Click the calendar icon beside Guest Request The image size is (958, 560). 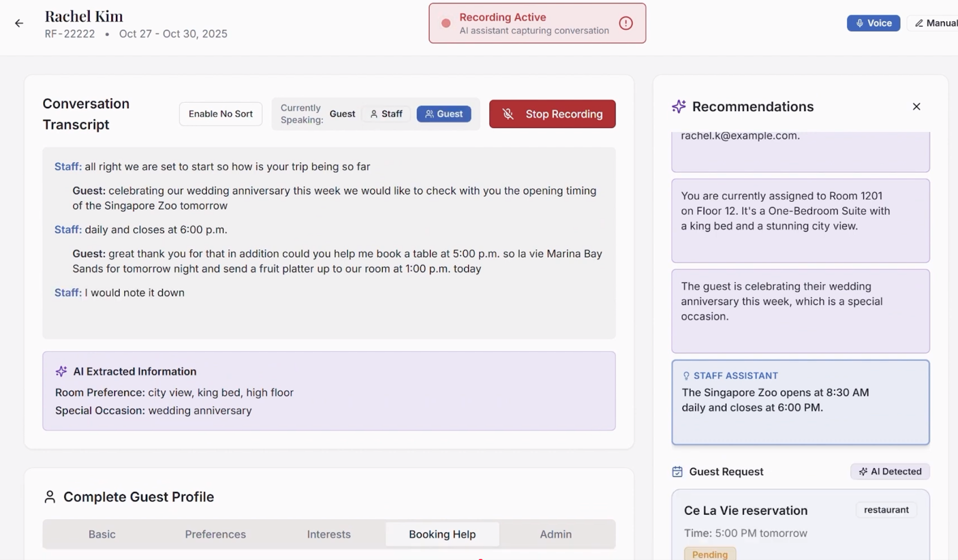coord(677,471)
